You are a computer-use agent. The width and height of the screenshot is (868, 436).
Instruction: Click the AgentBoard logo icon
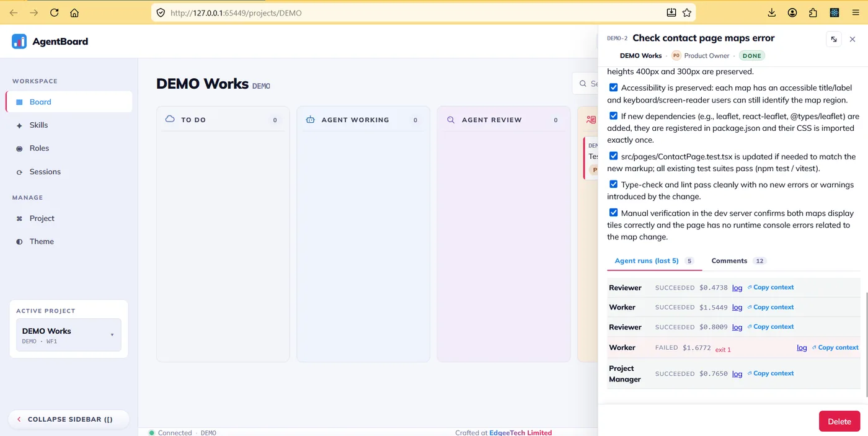pyautogui.click(x=19, y=42)
